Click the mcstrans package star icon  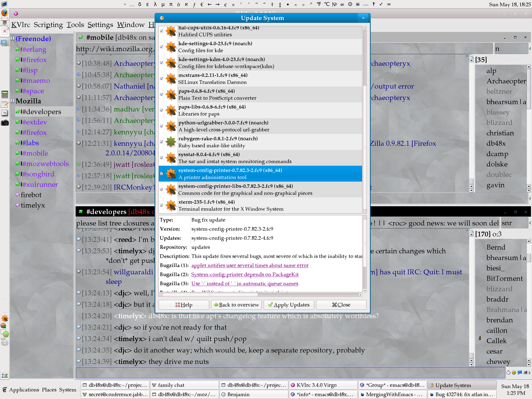point(171,79)
